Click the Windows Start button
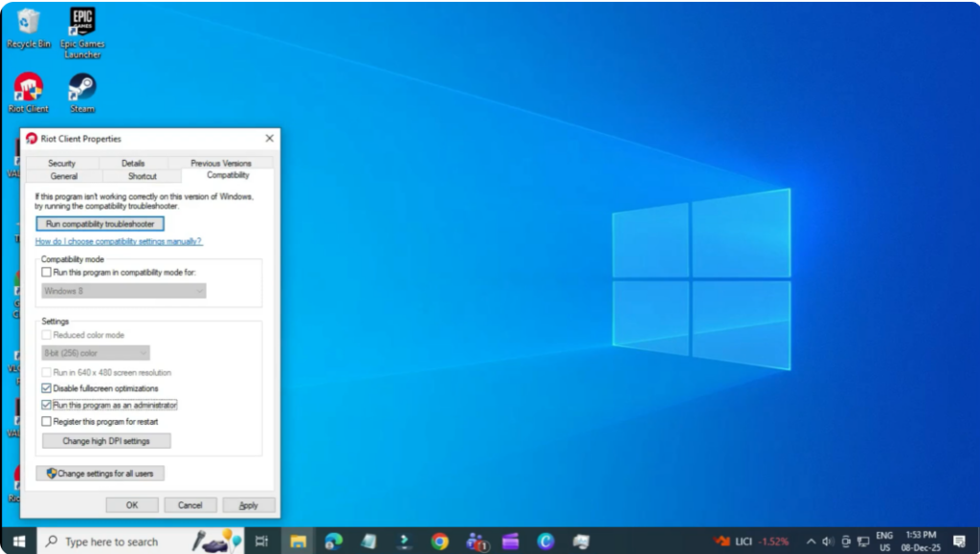Viewport: 980px width, 554px height. [18, 541]
